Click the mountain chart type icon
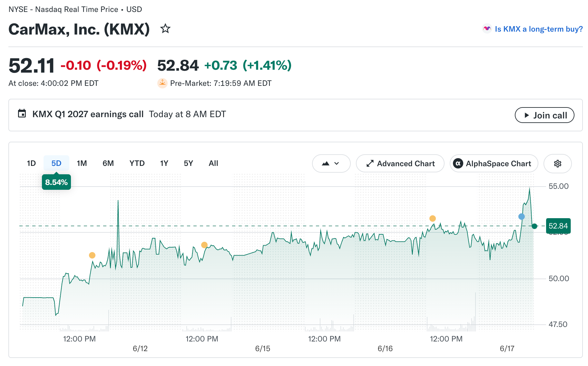This screenshot has height=366, width=588. tap(326, 164)
